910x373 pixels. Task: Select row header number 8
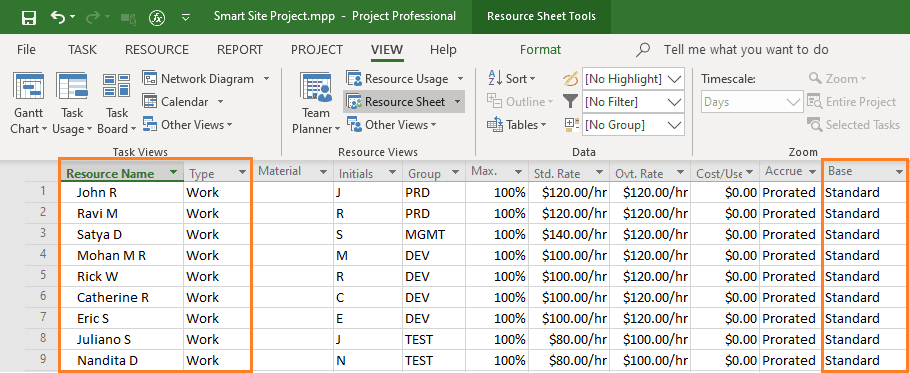coord(42,339)
